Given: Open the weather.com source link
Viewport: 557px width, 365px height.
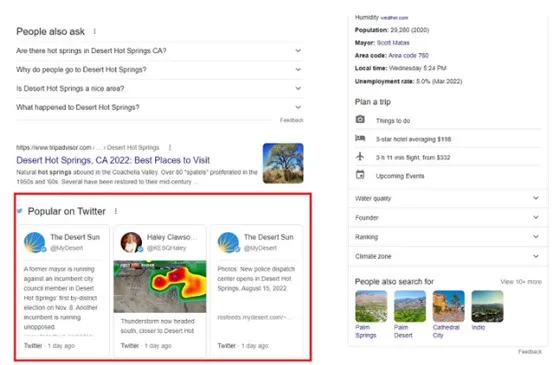Looking at the screenshot, I should 394,18.
